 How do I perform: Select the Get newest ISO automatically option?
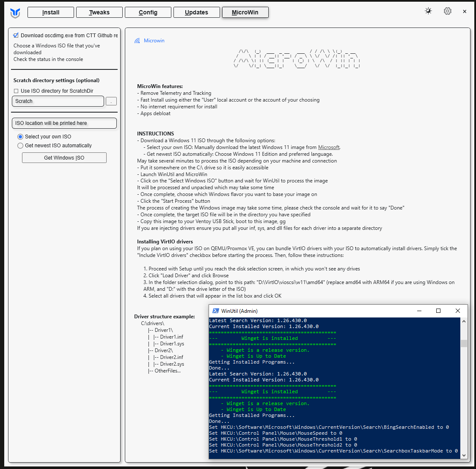(x=20, y=146)
